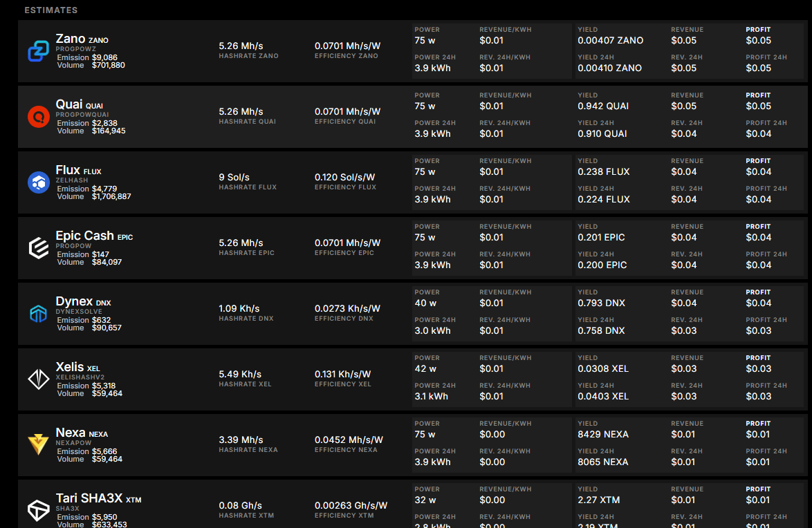Click the red Quai coin logo
The image size is (812, 528).
tap(38, 117)
